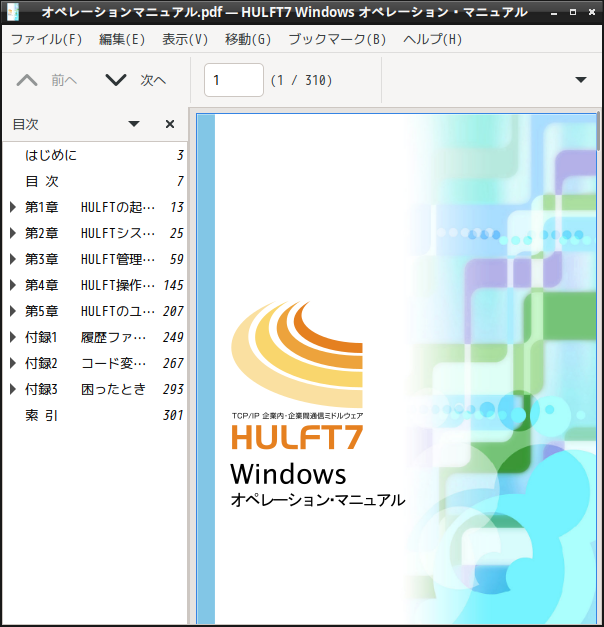Click the previous page up-arrow icon
This screenshot has height=627, width=604.
[27, 80]
